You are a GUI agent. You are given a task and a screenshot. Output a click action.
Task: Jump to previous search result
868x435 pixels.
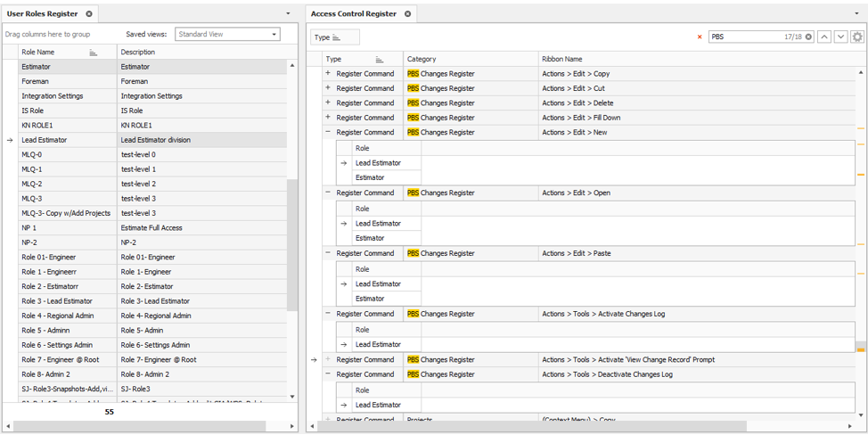(x=824, y=37)
